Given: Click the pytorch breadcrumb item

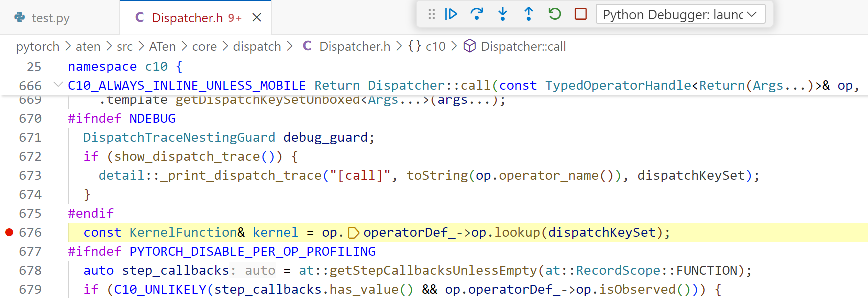Looking at the screenshot, I should (x=38, y=46).
